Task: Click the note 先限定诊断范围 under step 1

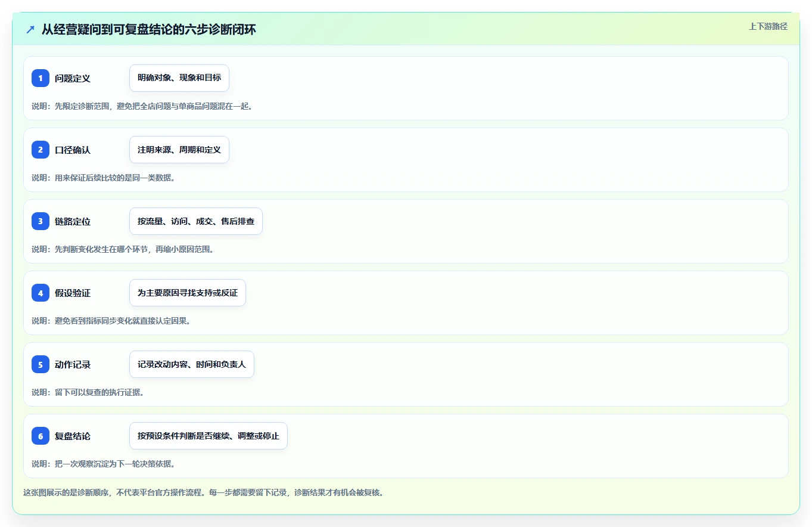Action: point(142,106)
